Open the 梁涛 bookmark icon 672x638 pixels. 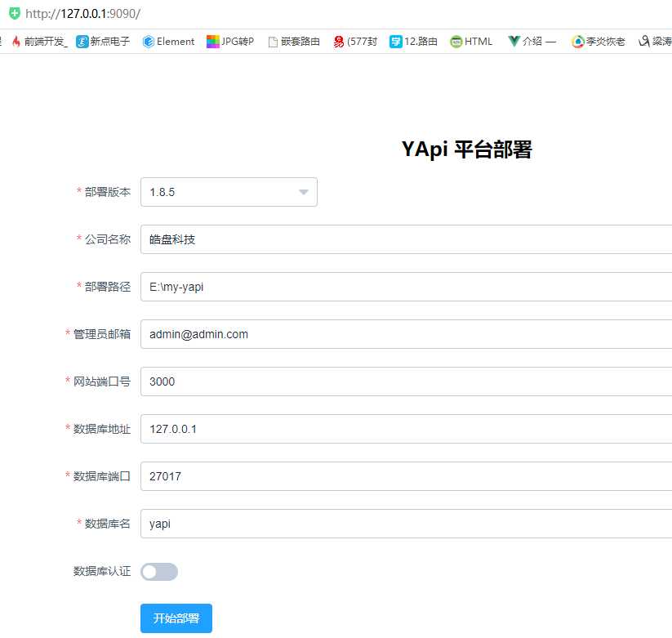pos(643,41)
